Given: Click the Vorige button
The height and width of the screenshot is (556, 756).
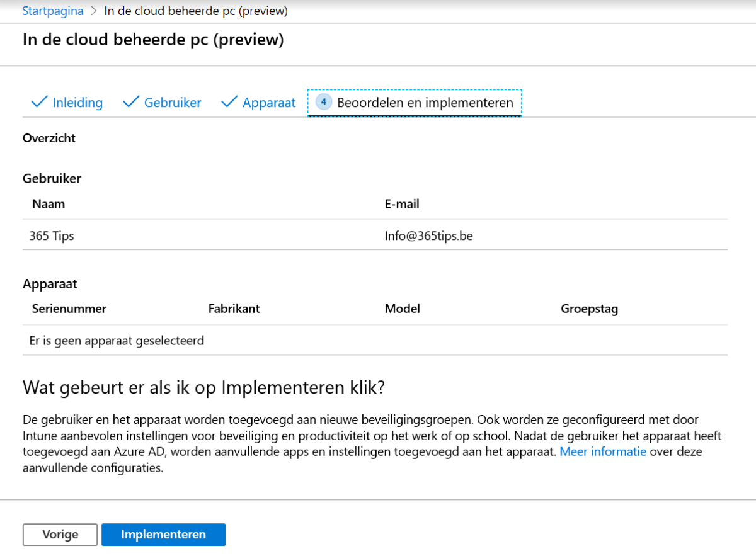Looking at the screenshot, I should [x=59, y=534].
